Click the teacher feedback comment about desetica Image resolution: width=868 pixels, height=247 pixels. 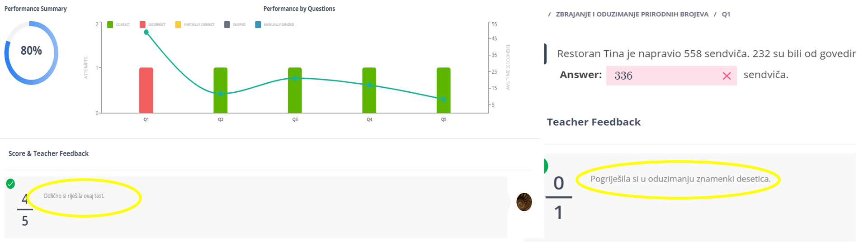tap(680, 179)
